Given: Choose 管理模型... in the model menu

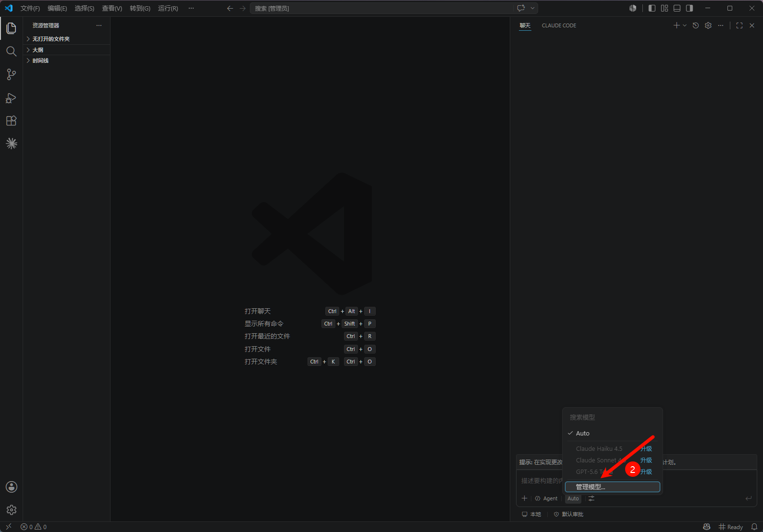Looking at the screenshot, I should [613, 487].
